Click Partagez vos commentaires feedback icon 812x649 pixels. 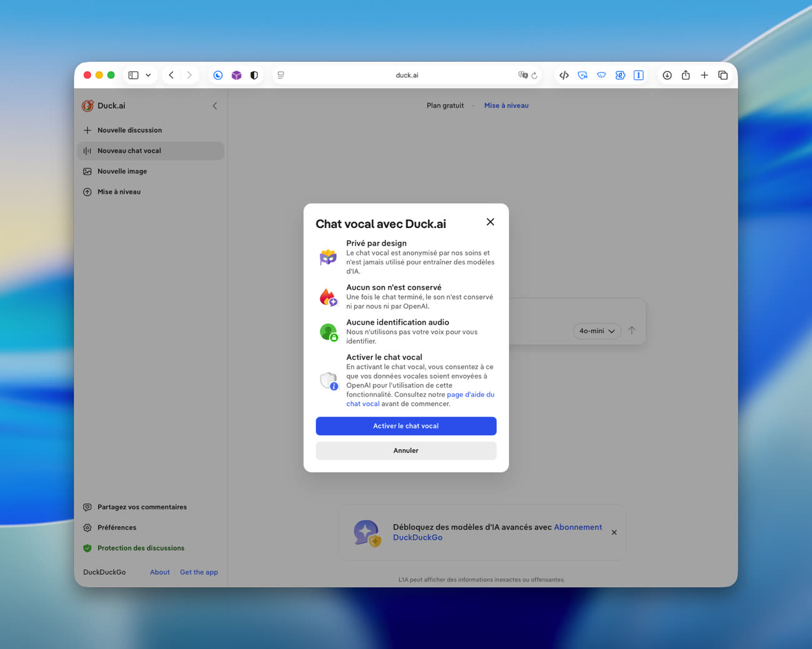[87, 507]
